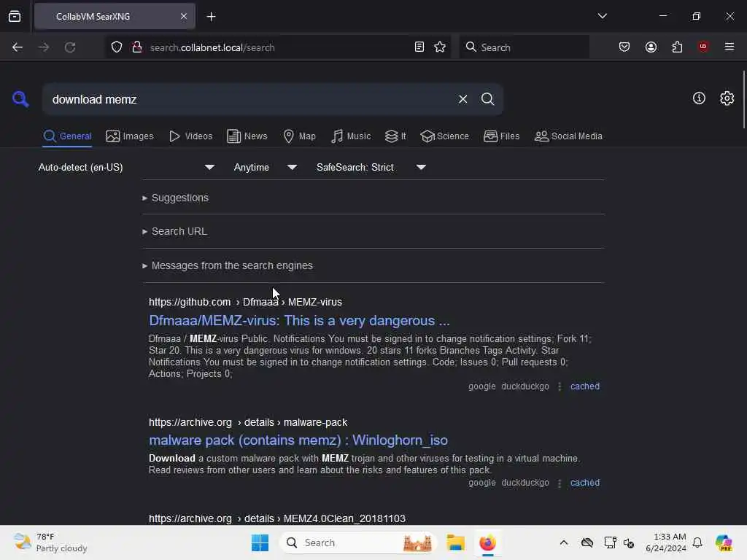
Task: Switch to It category
Action: pos(395,136)
